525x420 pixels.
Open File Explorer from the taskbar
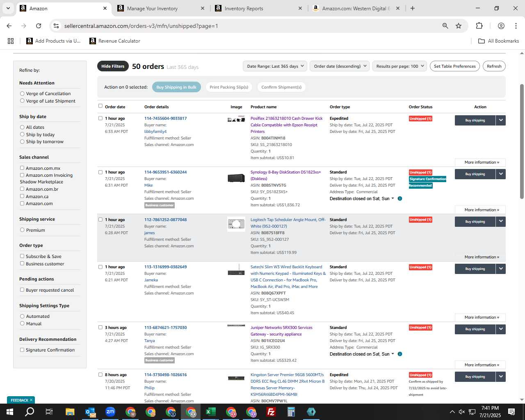[70, 412]
